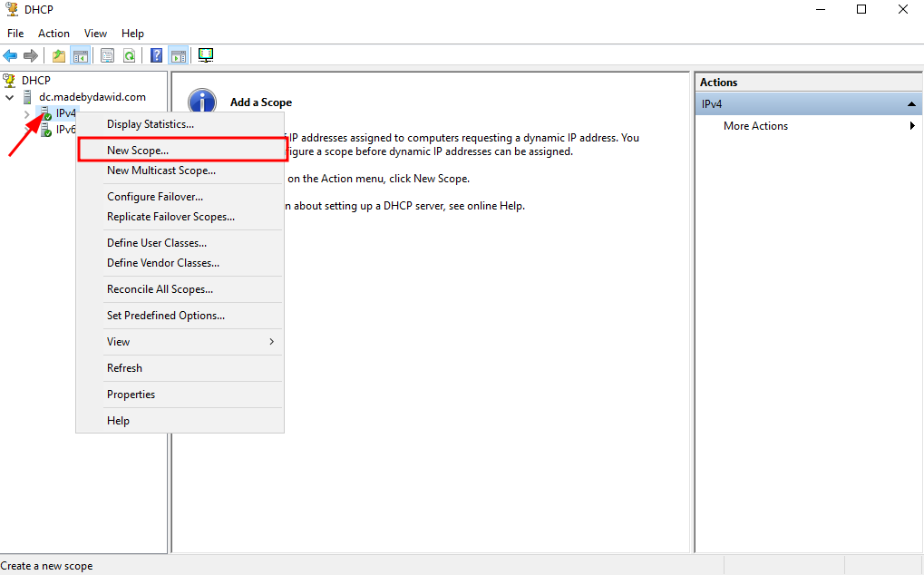Screen dimensions: 924x575
Task: Choose Display Statistics from context menu
Action: [180, 124]
